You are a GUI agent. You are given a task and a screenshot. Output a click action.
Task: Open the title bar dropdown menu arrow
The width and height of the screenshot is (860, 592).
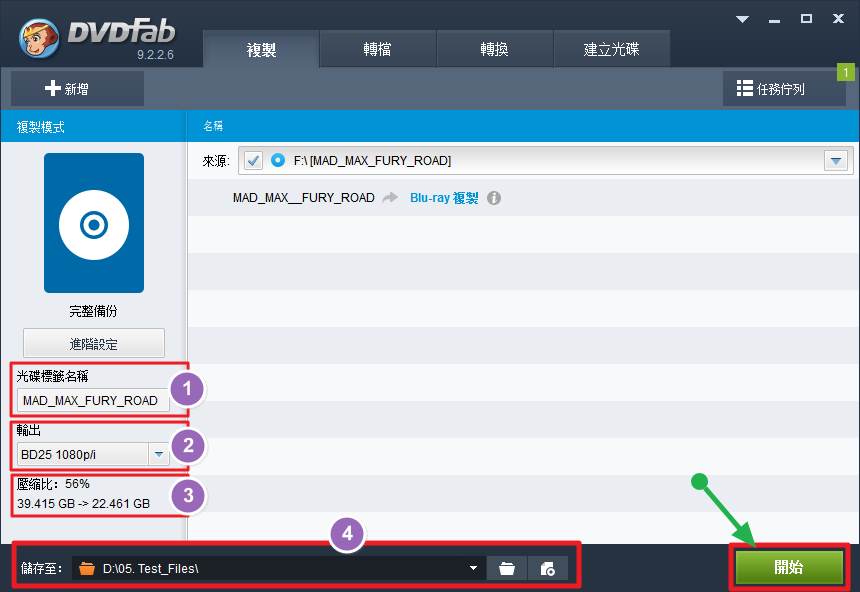743,19
